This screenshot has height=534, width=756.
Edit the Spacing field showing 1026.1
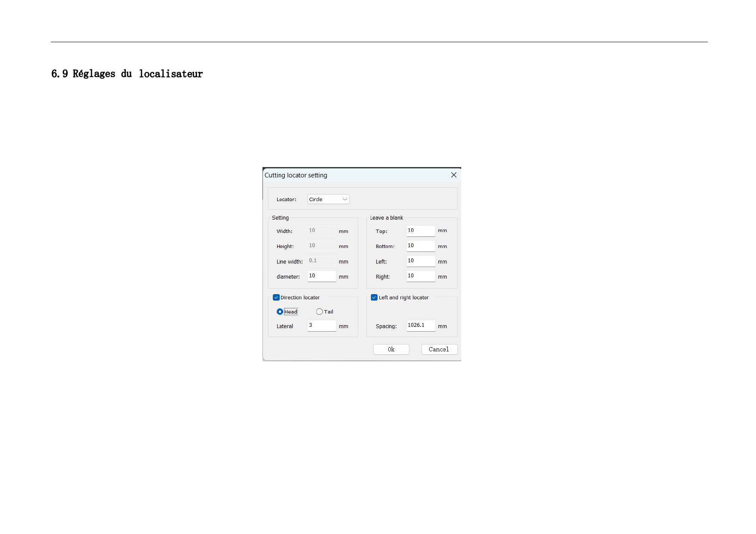[x=421, y=326]
